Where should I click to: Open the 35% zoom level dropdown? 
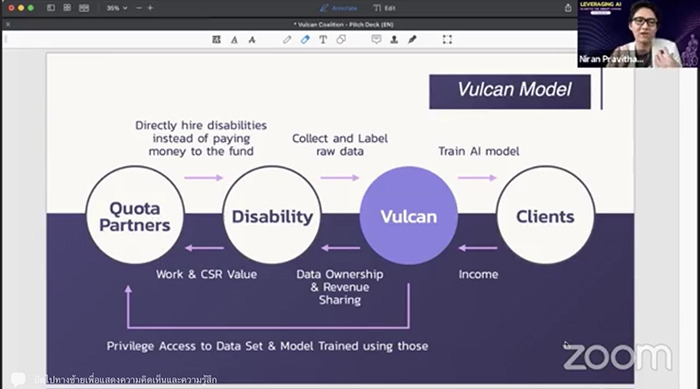point(117,8)
